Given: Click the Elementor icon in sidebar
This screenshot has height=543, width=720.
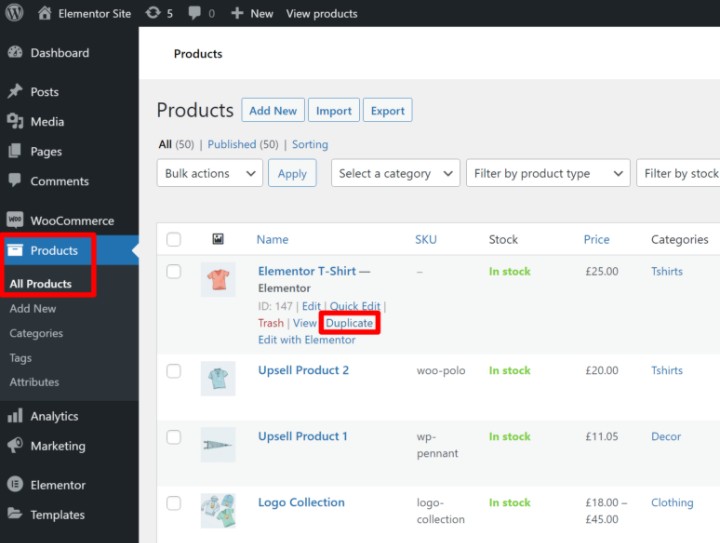Looking at the screenshot, I should pyautogui.click(x=15, y=485).
